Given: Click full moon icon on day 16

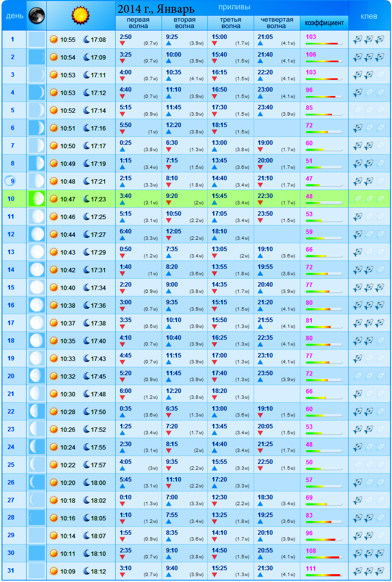Looking at the screenshot, I should 36,305.
